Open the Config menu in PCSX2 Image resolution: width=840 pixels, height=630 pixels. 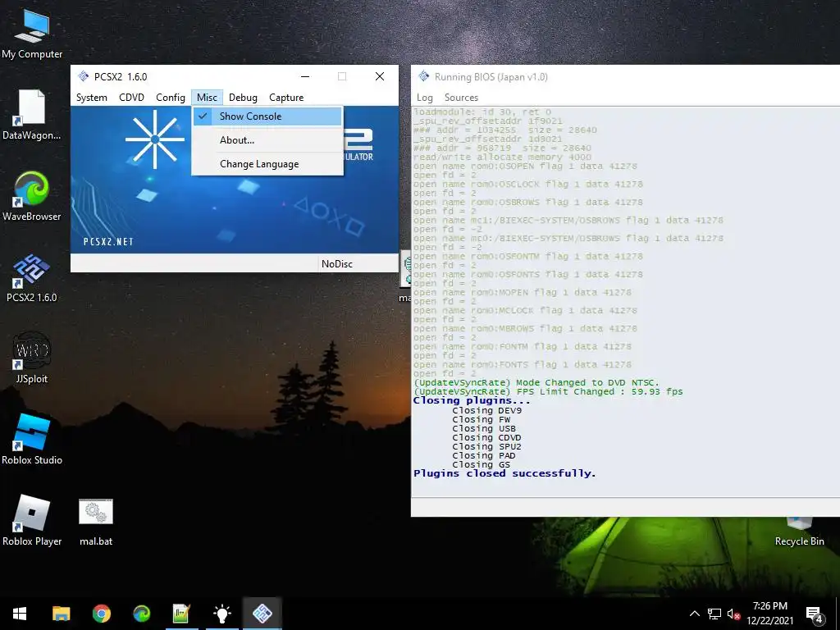tap(171, 98)
